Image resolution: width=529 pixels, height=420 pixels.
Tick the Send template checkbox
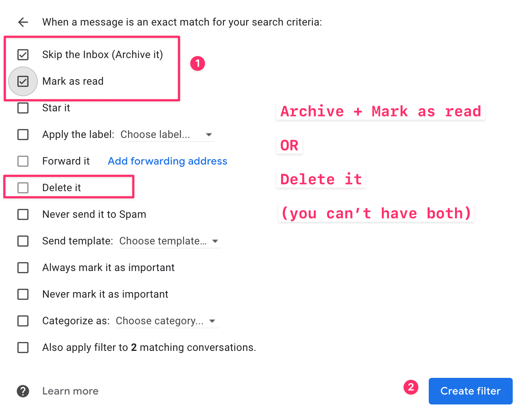click(x=23, y=241)
